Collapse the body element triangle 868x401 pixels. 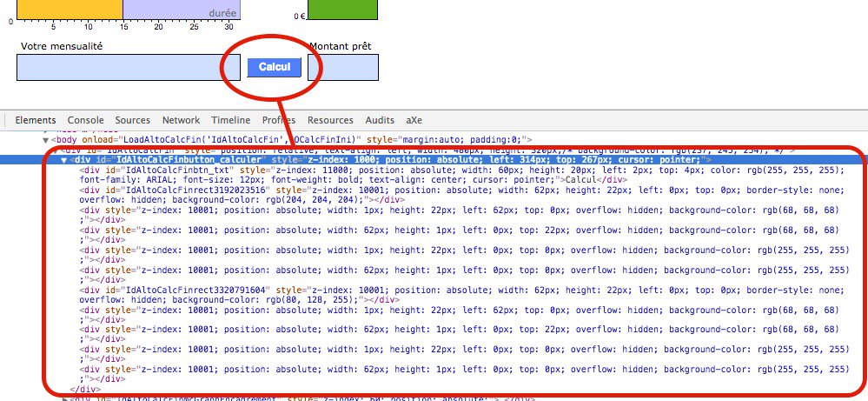pyautogui.click(x=45, y=140)
